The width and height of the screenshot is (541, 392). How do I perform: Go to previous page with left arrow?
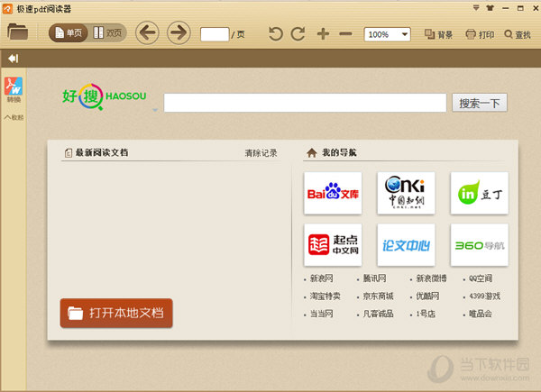[x=147, y=32]
